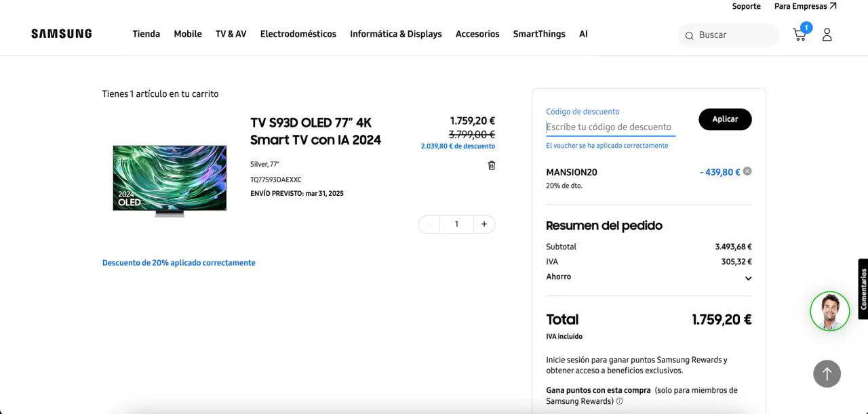
Task: Click the scroll-to-top arrow button
Action: 827,373
